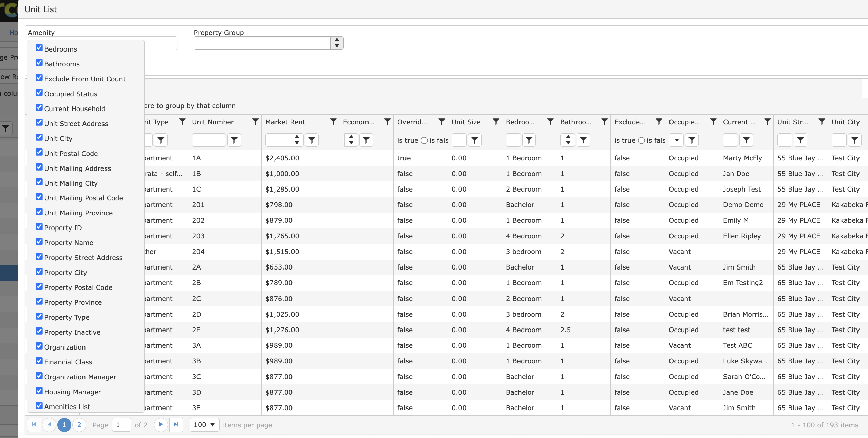Open the Market Rent column header filter icon
868x438 pixels.
pos(333,122)
